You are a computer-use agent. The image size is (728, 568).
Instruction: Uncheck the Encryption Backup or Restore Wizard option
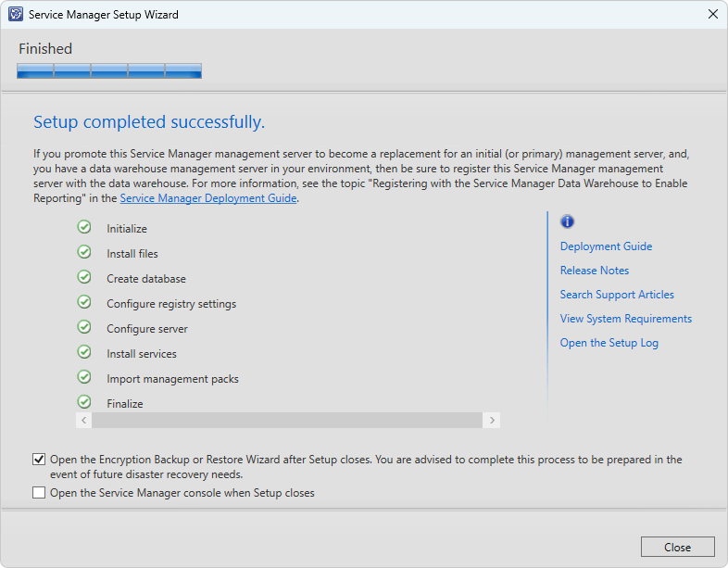39,460
